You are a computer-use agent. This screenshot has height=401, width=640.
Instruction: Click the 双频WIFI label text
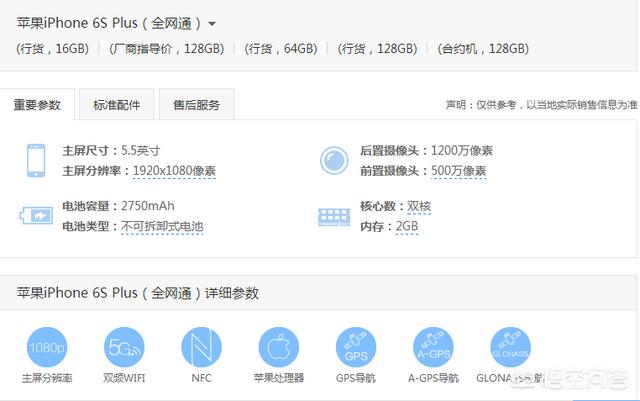coord(124,378)
